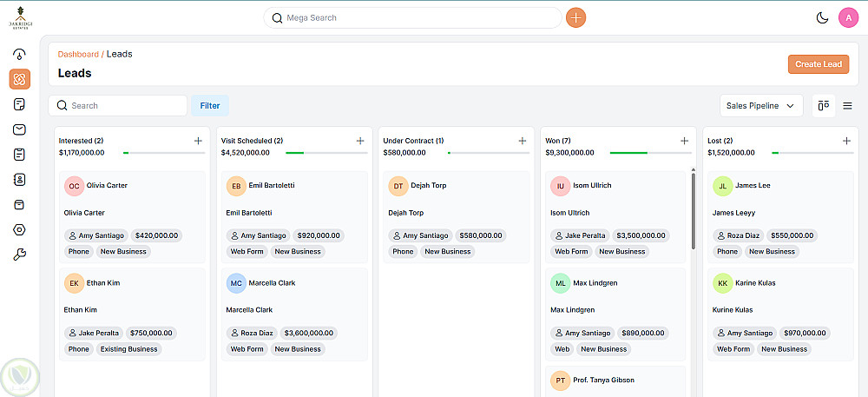Image resolution: width=868 pixels, height=397 pixels.
Task: Switch to kanban board view
Action: 824,106
